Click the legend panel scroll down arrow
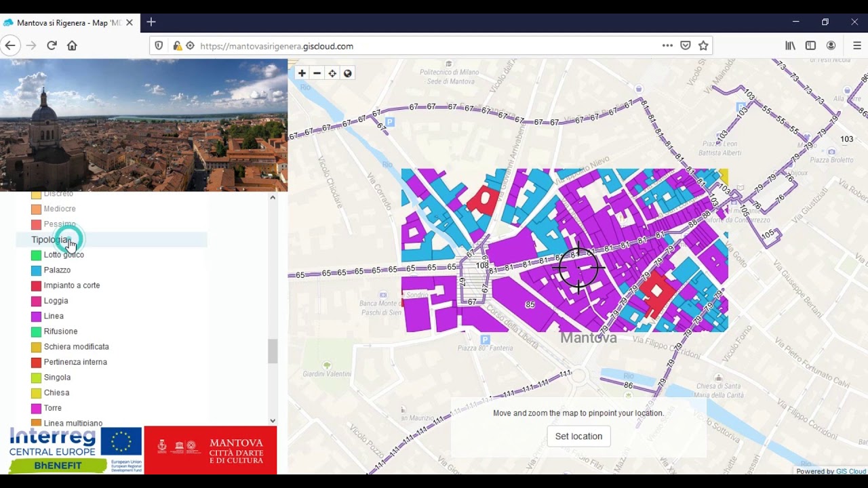The height and width of the screenshot is (488, 868). (x=273, y=421)
